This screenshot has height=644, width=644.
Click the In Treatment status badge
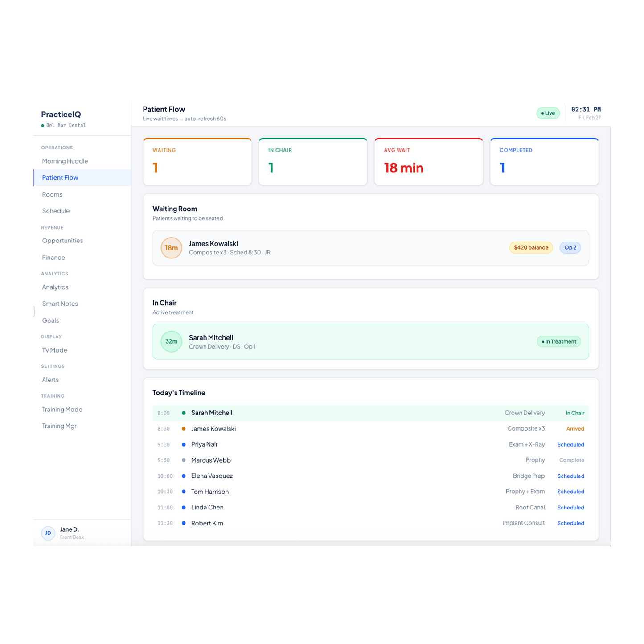[559, 342]
